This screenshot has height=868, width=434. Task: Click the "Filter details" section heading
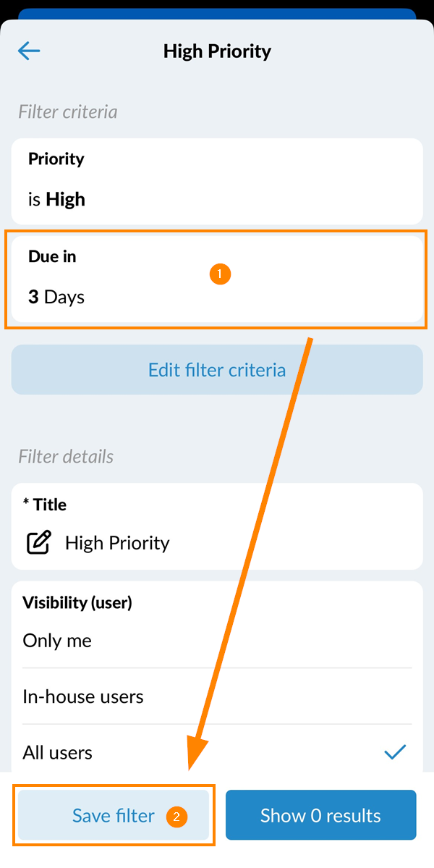point(66,457)
